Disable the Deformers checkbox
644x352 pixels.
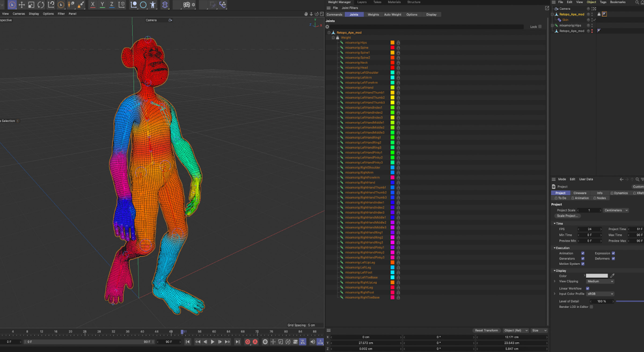click(613, 258)
